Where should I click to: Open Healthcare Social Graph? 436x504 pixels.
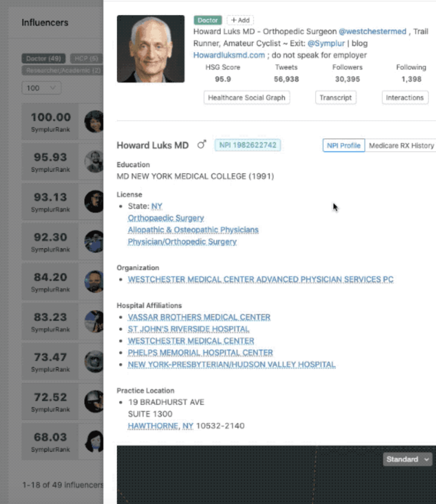pos(247,98)
